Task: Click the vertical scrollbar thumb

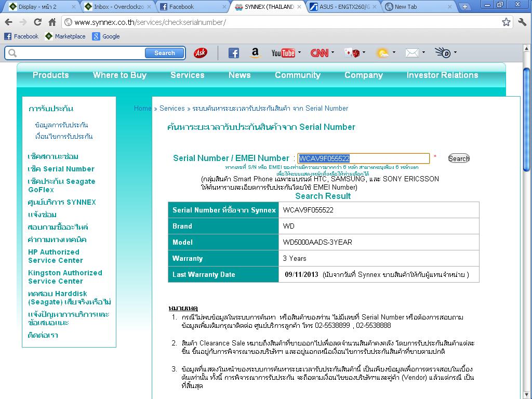Action: tap(526, 119)
